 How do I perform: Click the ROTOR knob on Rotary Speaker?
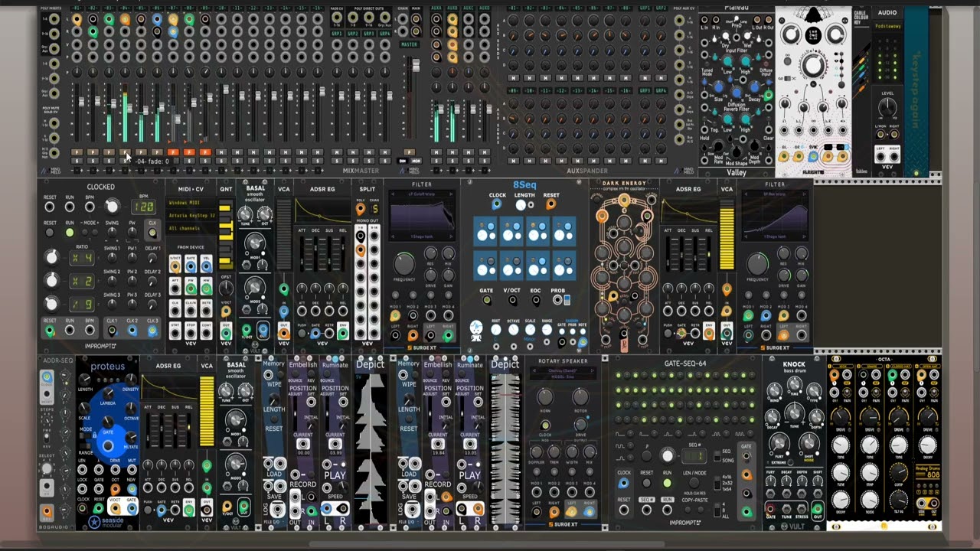coord(580,396)
